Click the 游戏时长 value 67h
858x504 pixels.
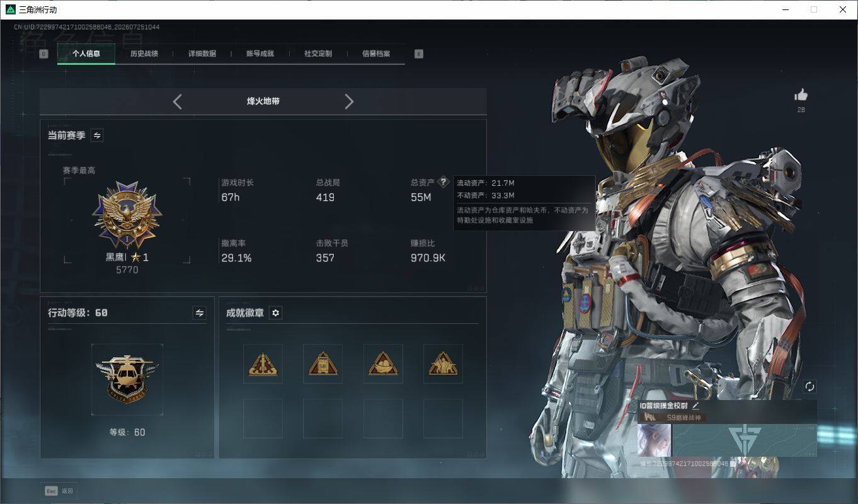pyautogui.click(x=231, y=197)
